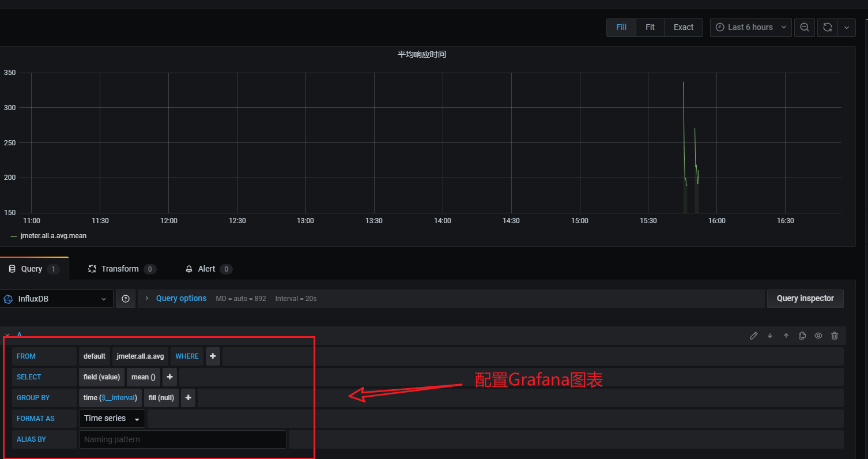Click the bell icon on Alert tab
Screen dimensions: 868x459
(x=189, y=269)
